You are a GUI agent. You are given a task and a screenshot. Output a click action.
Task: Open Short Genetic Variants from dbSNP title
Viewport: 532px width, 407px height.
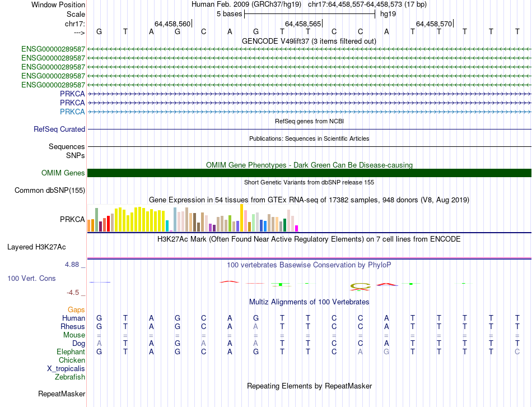point(309,182)
